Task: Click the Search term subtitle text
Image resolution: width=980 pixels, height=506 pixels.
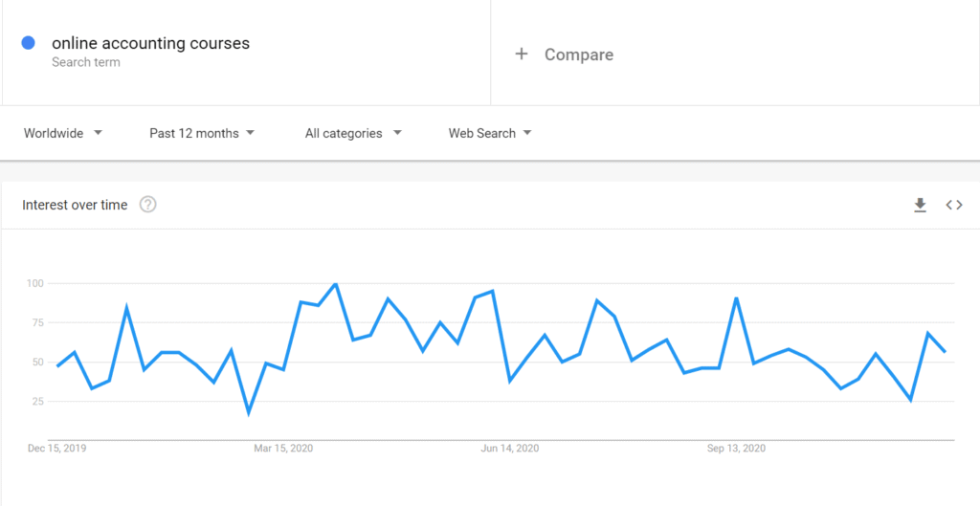Action: pyautogui.click(x=86, y=62)
